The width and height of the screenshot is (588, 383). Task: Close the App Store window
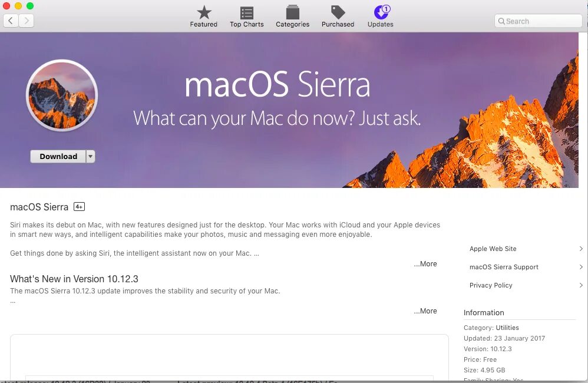click(6, 6)
